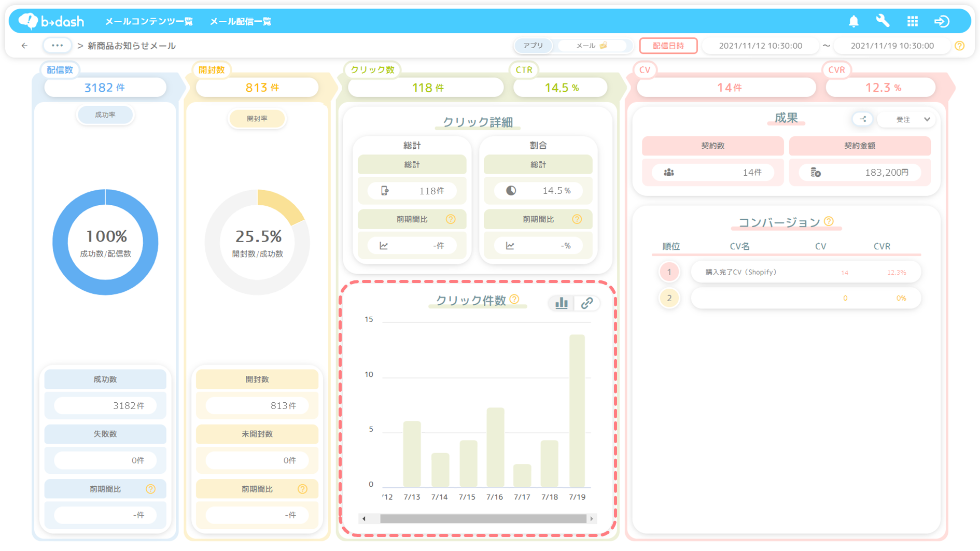Switch to bar chart view icon
The image size is (980, 551).
point(561,303)
